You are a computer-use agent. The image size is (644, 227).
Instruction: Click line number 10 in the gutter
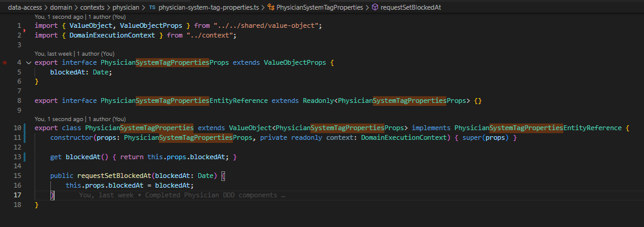[17, 128]
